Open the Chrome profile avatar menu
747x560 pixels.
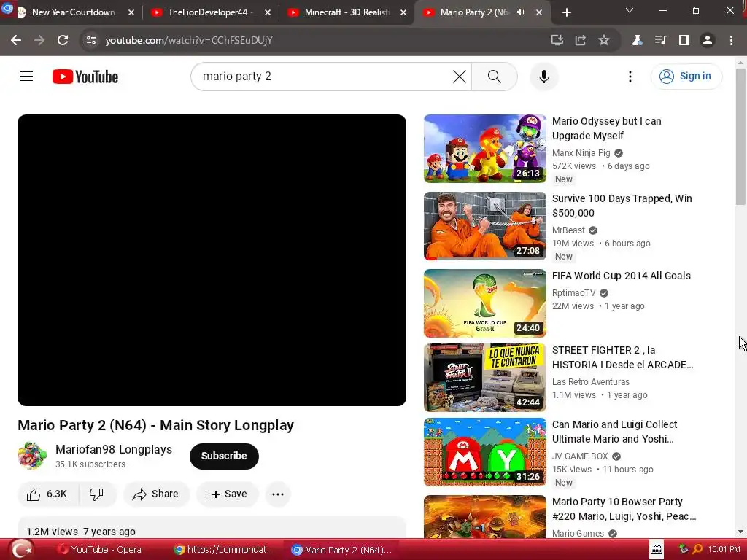point(708,40)
